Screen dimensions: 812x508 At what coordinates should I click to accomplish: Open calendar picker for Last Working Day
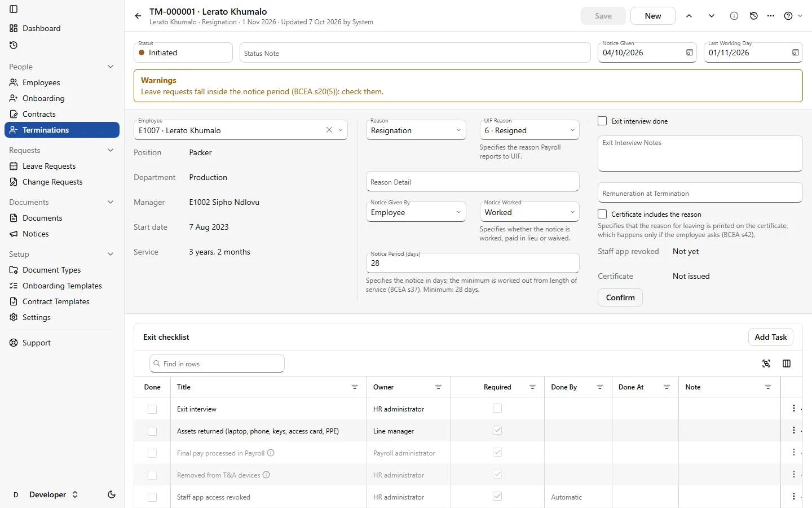coord(795,52)
